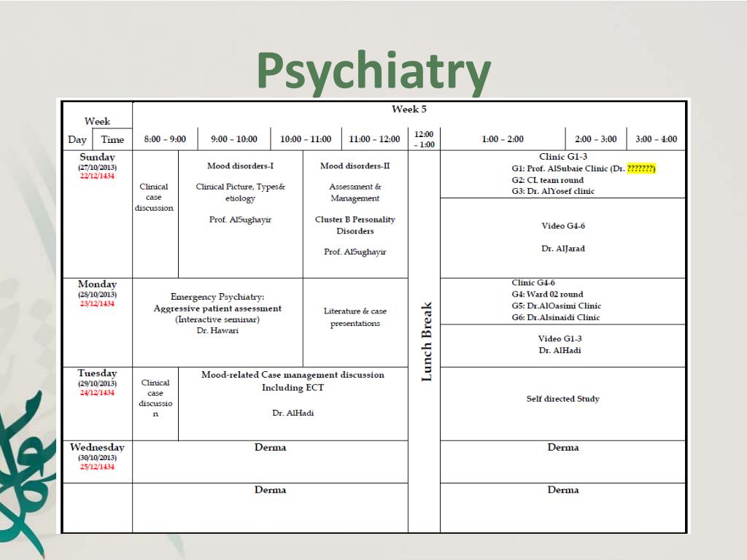Click the 8:00 – 9:00 time column header
Viewport: 747px width, 560px height.
click(165, 139)
